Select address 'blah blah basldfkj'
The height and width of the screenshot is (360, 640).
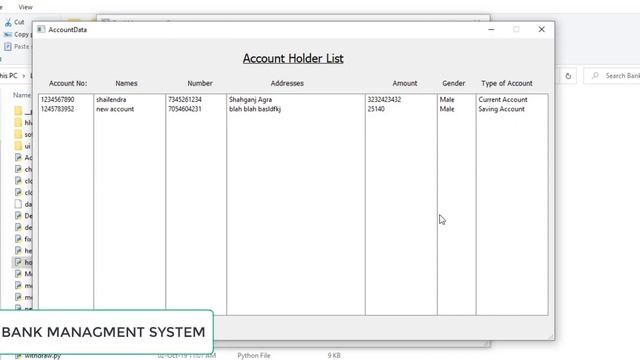(255, 109)
